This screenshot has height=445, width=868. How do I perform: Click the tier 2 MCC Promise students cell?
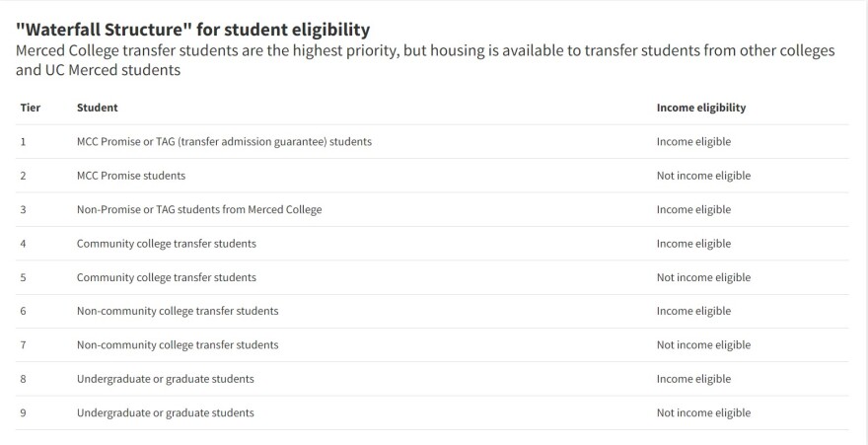tap(131, 176)
